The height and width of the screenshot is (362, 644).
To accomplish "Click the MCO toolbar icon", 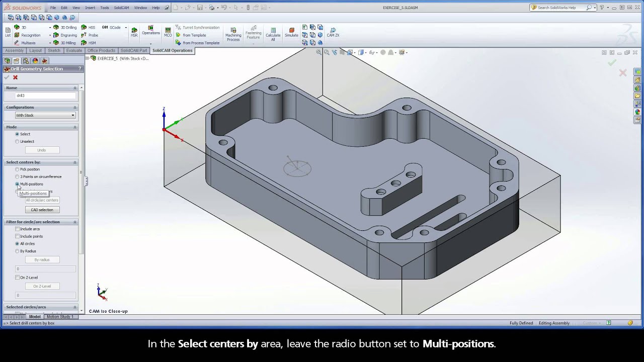I will pyautogui.click(x=168, y=32).
